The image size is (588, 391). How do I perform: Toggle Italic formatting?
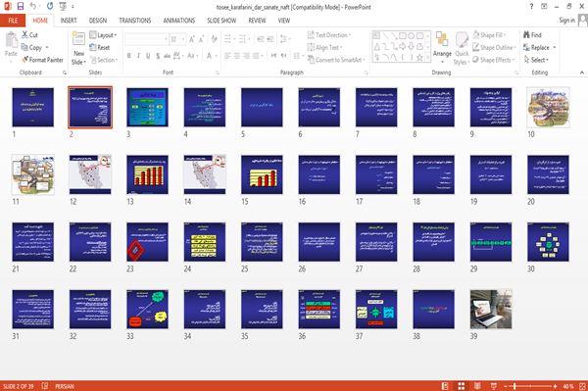(x=138, y=56)
